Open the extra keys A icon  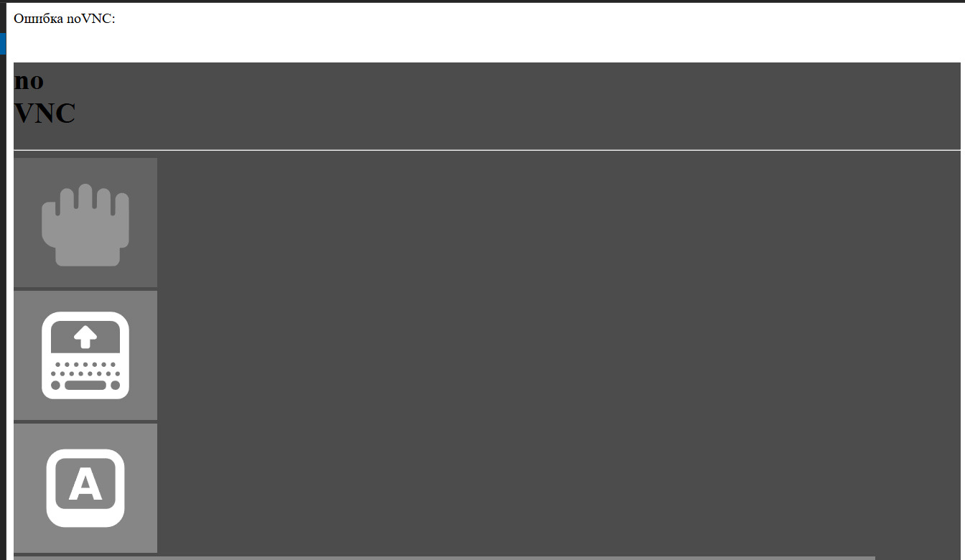click(85, 488)
